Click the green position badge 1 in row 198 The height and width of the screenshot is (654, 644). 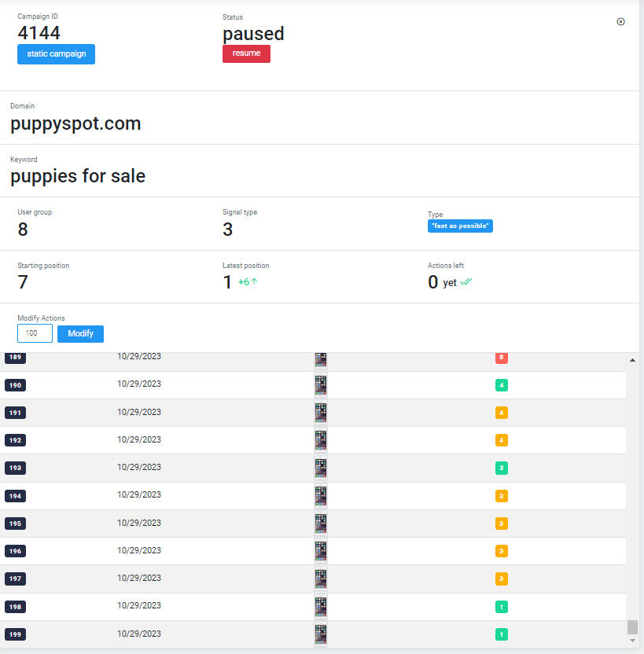point(502,607)
